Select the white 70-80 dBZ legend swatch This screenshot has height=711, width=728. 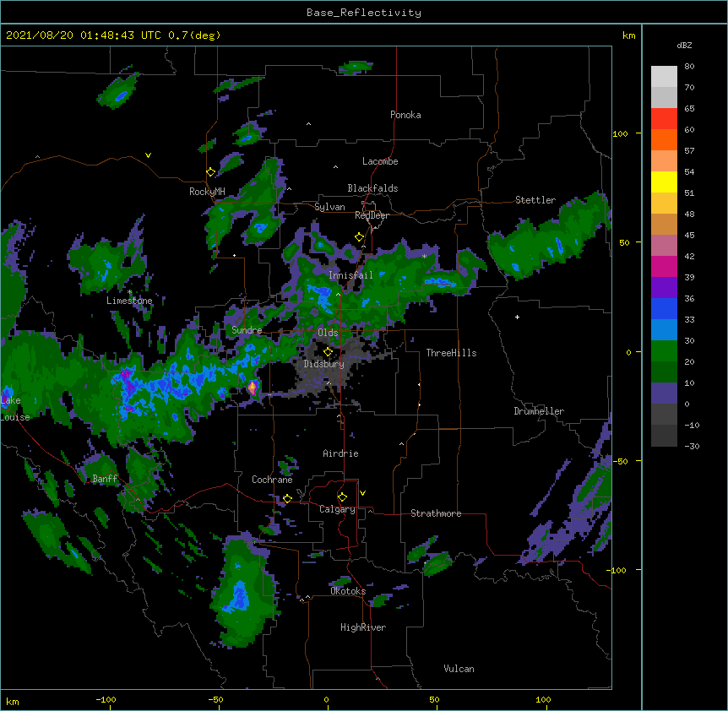pyautogui.click(x=664, y=77)
